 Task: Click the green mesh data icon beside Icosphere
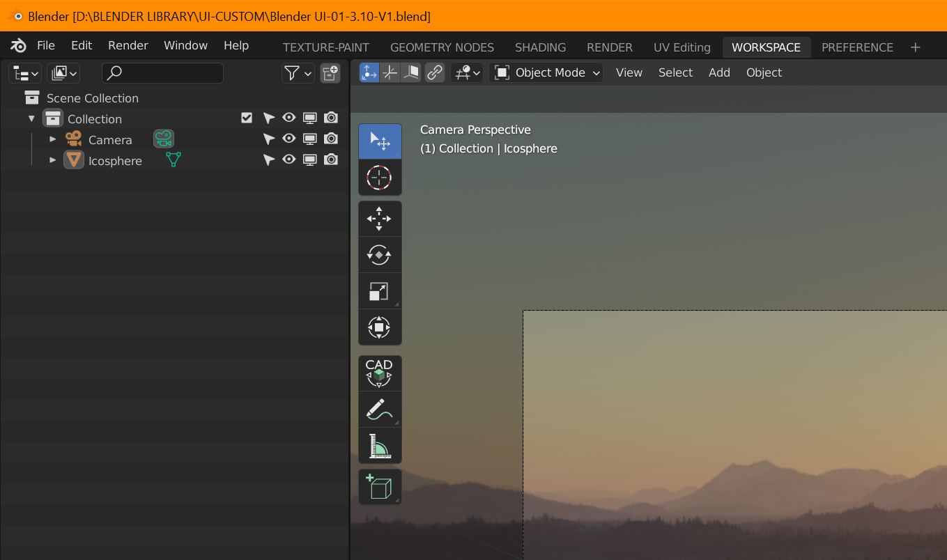pos(174,160)
